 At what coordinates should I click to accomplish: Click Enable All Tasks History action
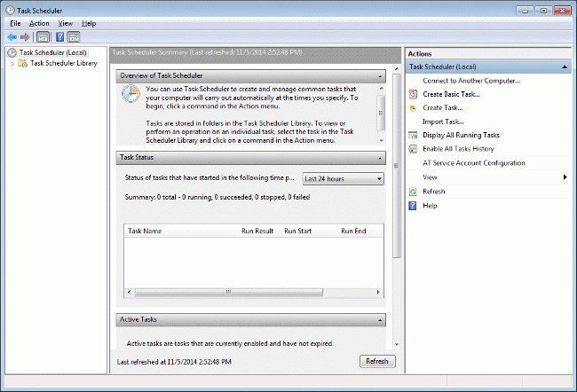[x=458, y=149]
